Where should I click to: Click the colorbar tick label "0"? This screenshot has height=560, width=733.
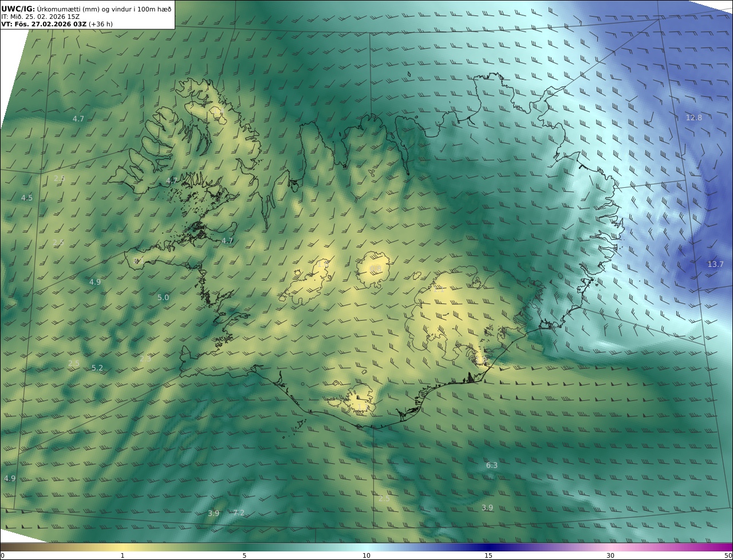2,555
